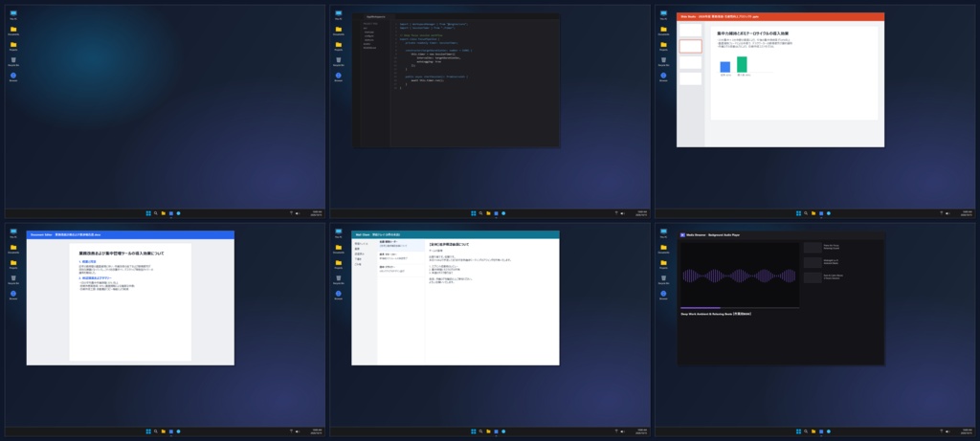Click Wi-Fi tray icon on the Document Editor desktop

pos(291,431)
